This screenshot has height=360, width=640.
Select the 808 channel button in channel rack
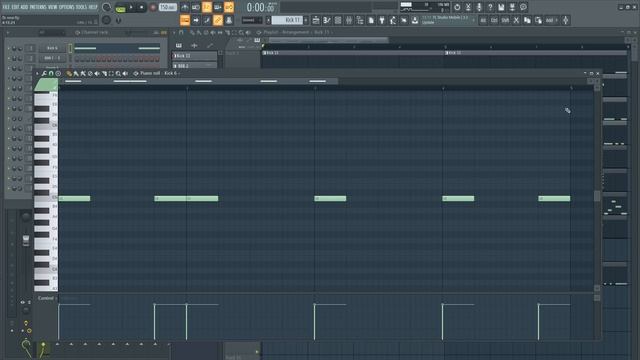point(52,58)
